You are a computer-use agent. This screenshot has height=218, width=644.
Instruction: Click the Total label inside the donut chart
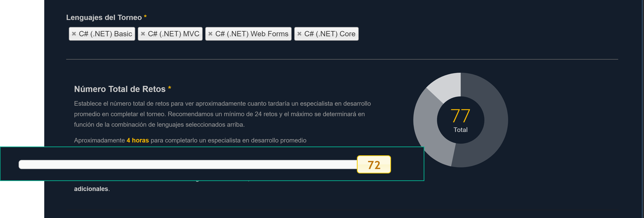(x=460, y=130)
